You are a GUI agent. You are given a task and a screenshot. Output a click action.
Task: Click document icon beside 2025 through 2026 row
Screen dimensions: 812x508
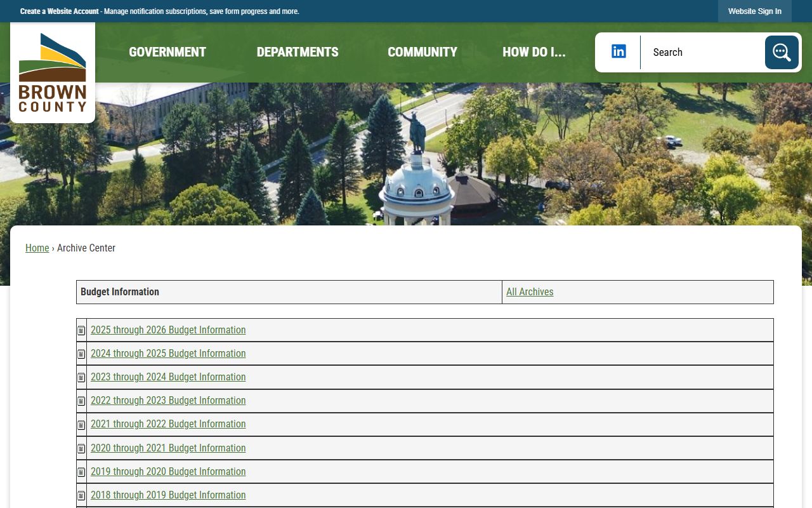(x=81, y=330)
